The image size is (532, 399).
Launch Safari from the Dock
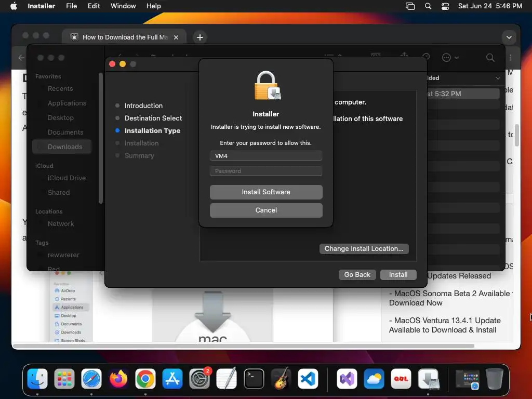[91, 378]
